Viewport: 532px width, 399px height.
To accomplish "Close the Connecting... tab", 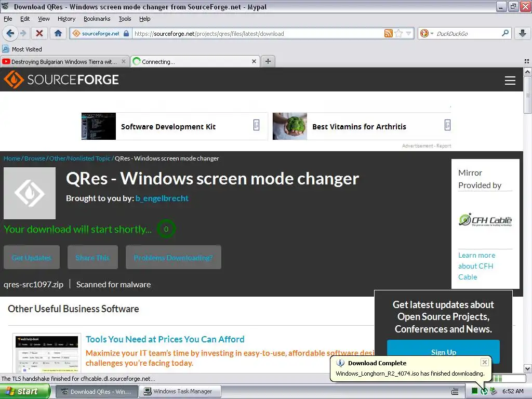I will [254, 61].
